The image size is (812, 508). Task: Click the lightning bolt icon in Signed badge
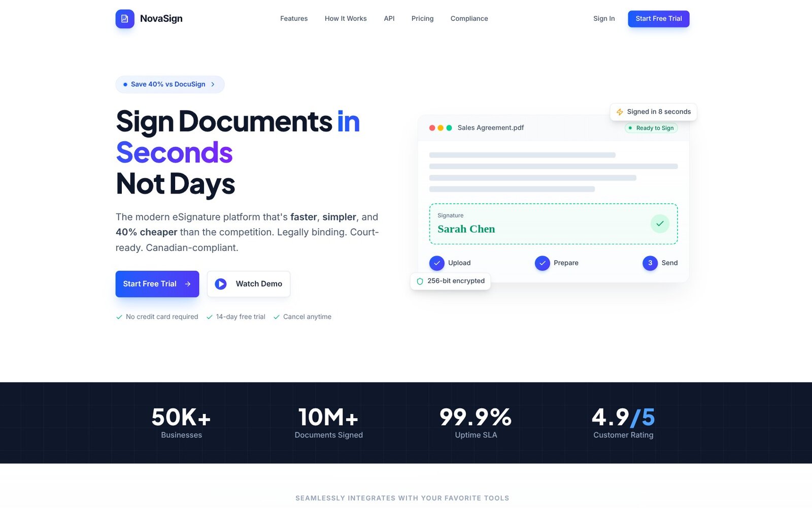(x=620, y=112)
